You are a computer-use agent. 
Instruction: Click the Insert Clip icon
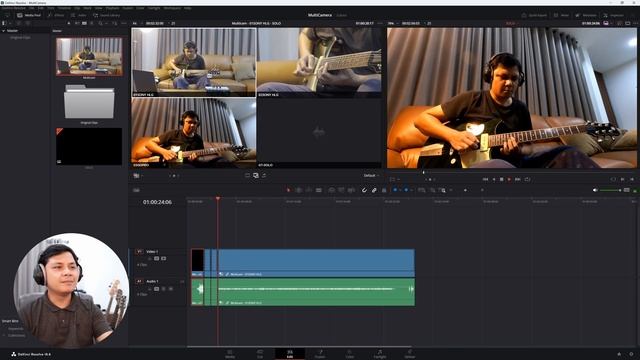click(331, 190)
